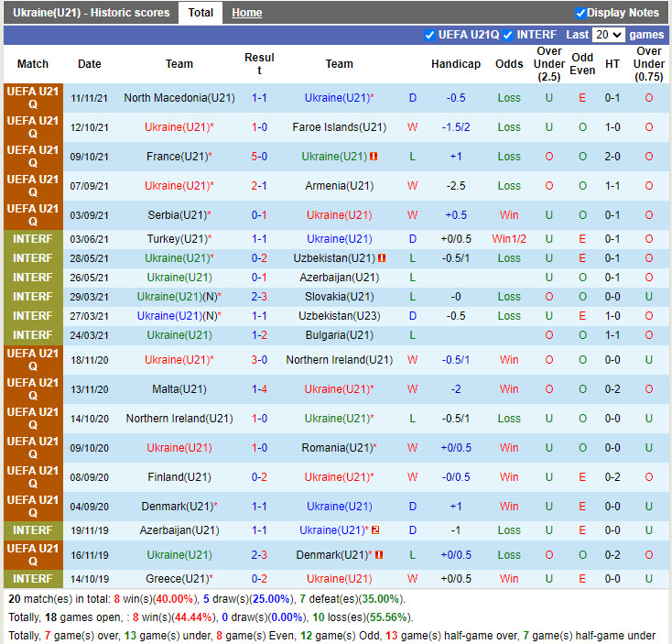Click red card icon next to Denmark(U21) on 16/11/19
This screenshot has height=644, width=672.
tap(379, 555)
